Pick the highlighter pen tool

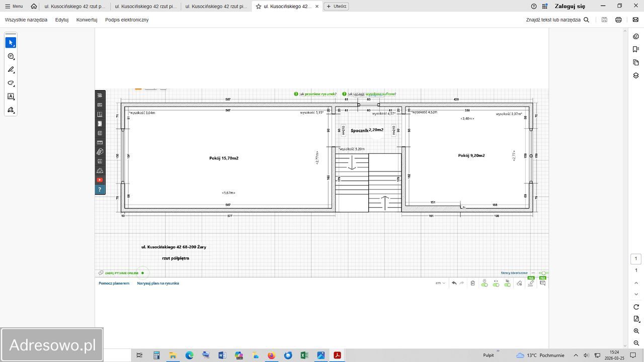coord(11,70)
